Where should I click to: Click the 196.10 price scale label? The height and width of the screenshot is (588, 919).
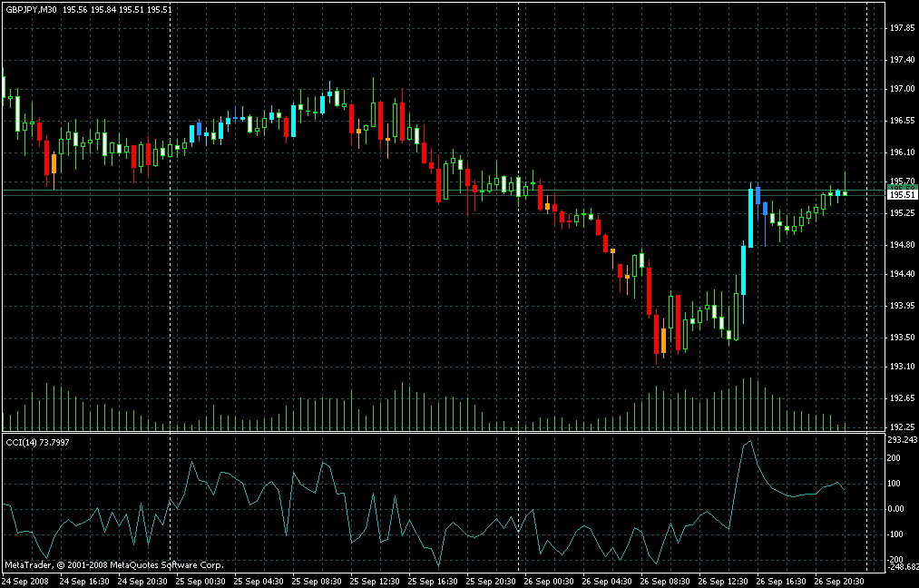[901, 152]
